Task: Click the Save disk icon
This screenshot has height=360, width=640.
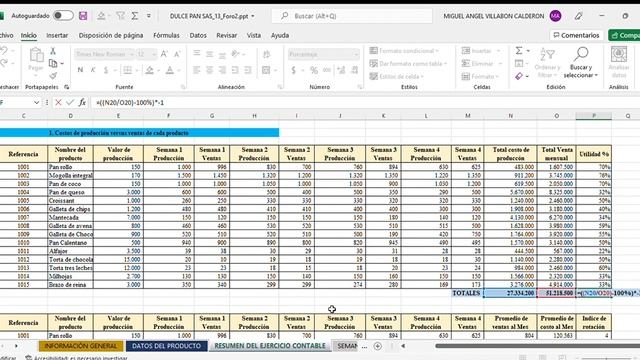Action: (83, 16)
